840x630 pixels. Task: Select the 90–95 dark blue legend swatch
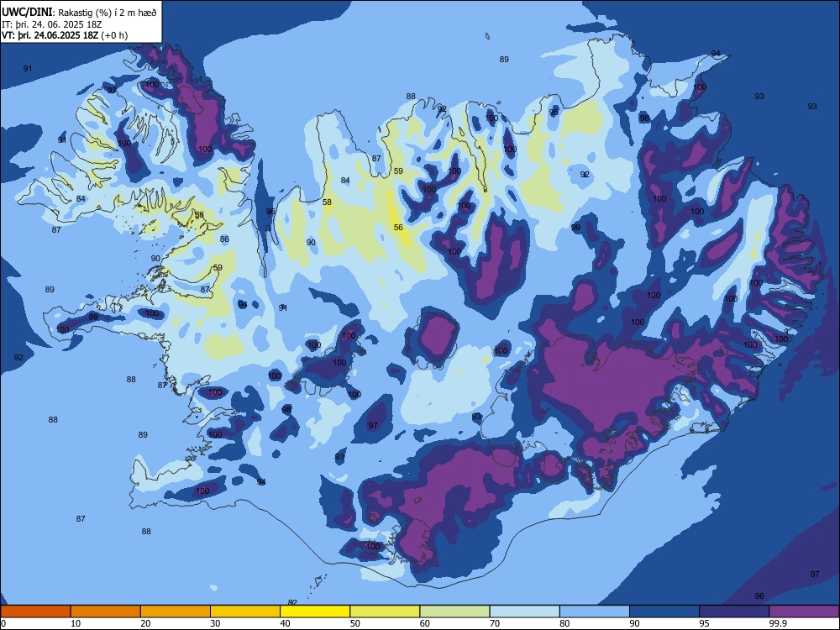click(664, 612)
